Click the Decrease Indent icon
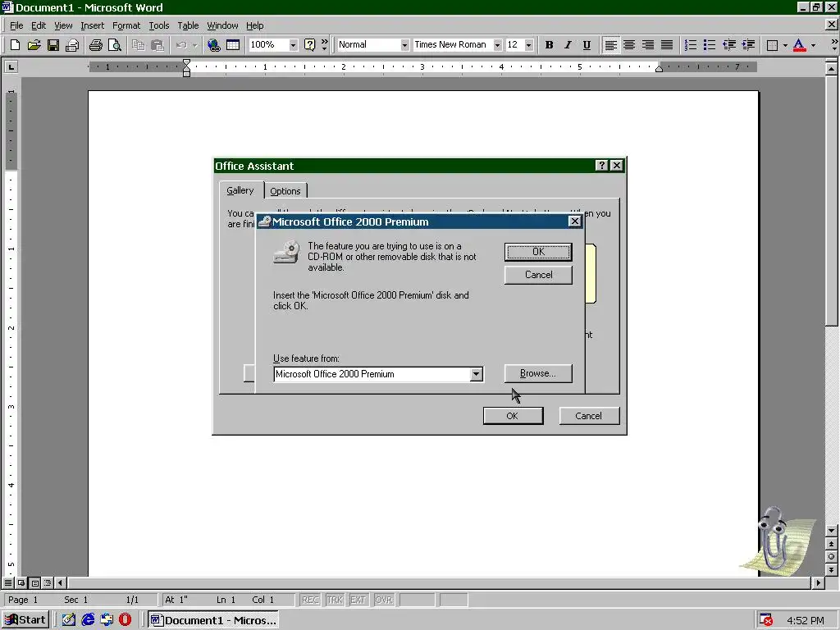Viewport: 840px width, 630px height. click(728, 45)
